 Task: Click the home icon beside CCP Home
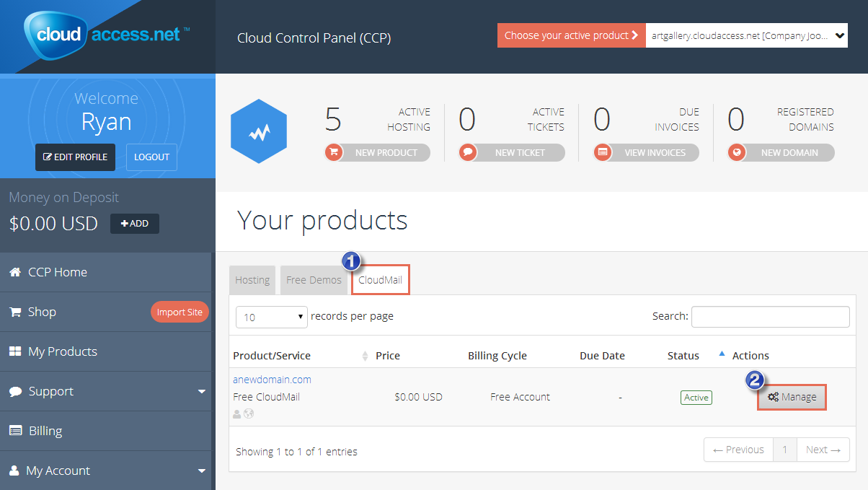tap(14, 272)
